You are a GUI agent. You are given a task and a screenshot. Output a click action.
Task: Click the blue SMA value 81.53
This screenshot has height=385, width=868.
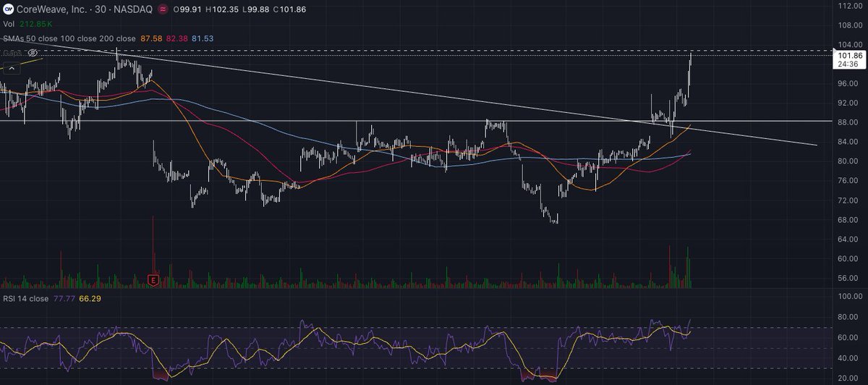tap(203, 38)
